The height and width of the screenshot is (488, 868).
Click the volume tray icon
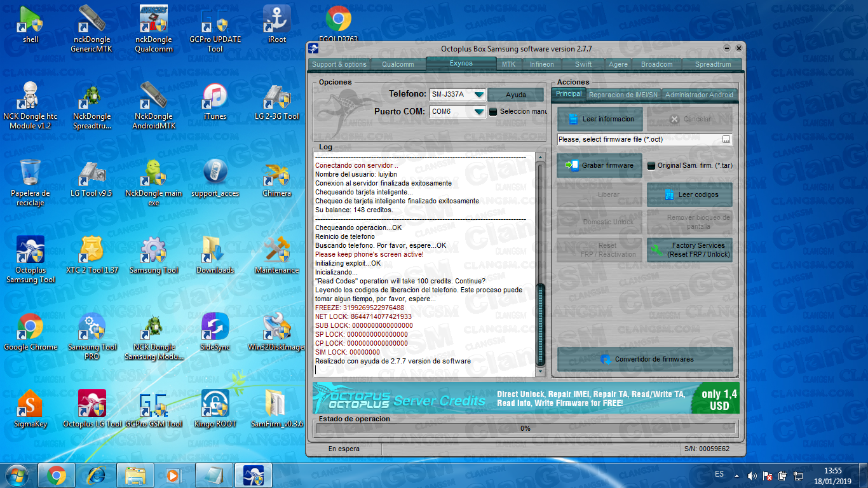pyautogui.click(x=753, y=475)
